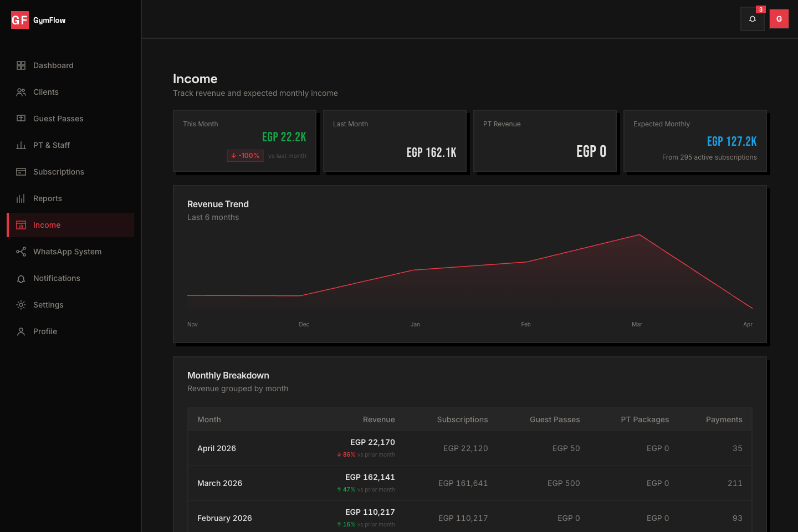798x532 pixels.
Task: Click the Reports bar chart icon
Action: click(21, 198)
